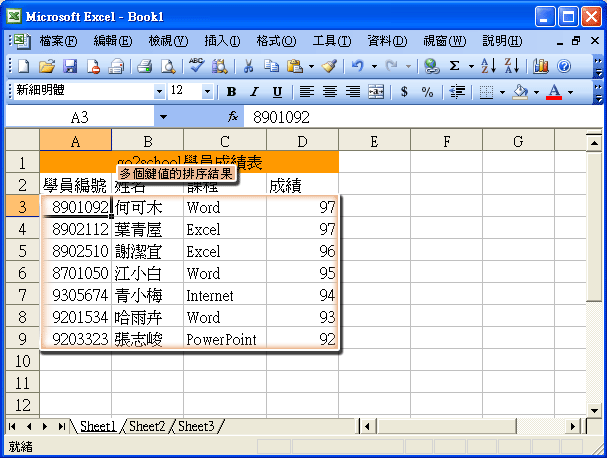Paste with the clipboard icon
The width and height of the screenshot is (607, 458).
pyautogui.click(x=295, y=67)
